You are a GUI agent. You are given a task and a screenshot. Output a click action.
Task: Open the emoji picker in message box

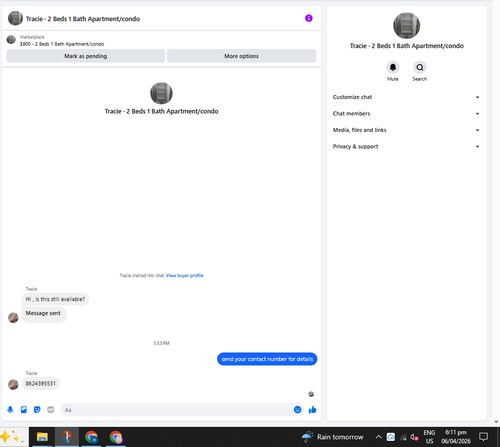297,410
